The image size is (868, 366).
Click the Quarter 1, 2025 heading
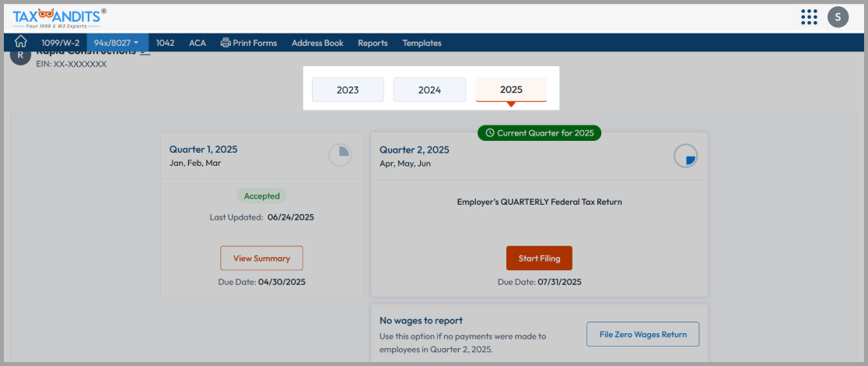click(203, 150)
